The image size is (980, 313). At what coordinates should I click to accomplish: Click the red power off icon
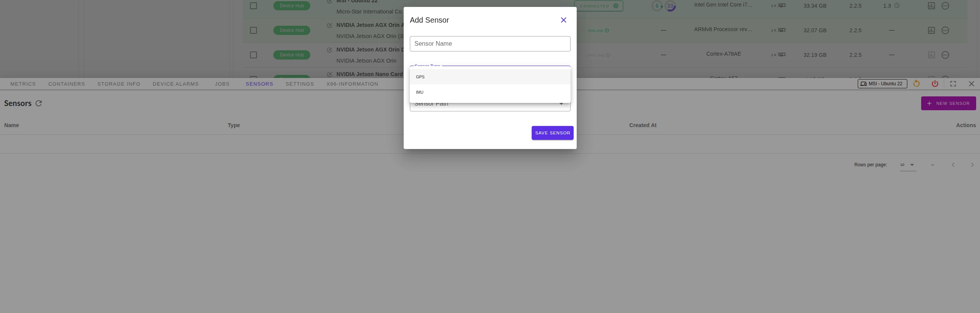tap(935, 84)
